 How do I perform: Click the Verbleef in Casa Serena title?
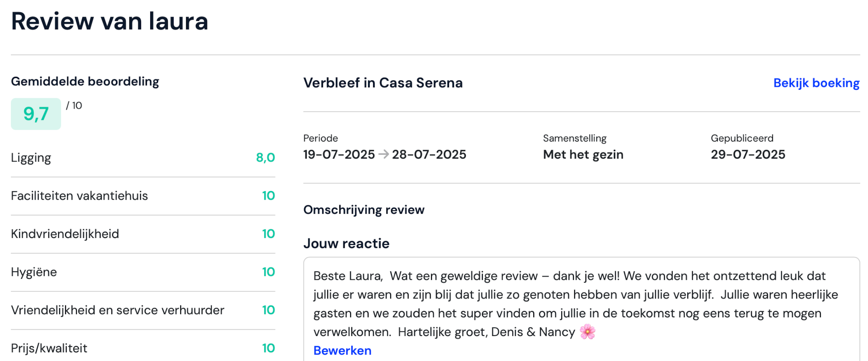point(383,83)
